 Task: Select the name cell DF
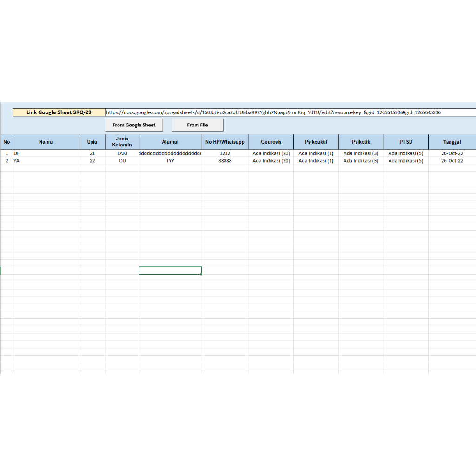[x=46, y=153]
